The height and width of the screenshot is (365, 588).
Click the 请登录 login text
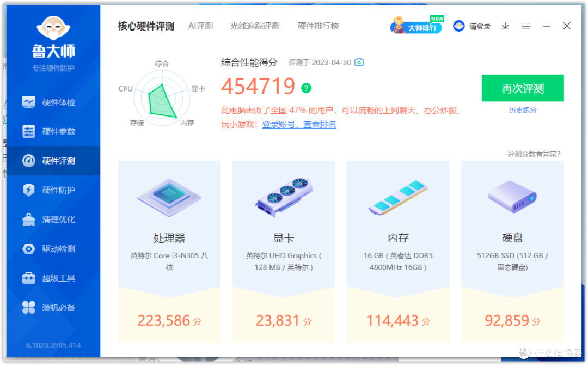tap(480, 26)
